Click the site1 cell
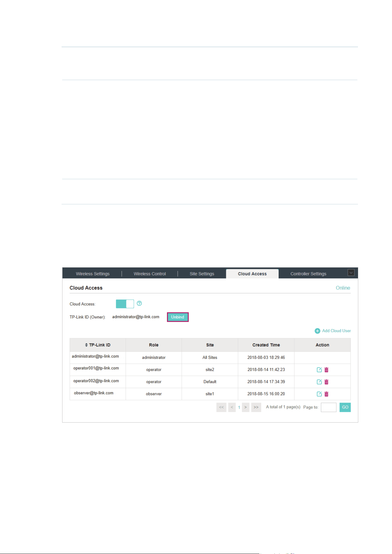 pyautogui.click(x=210, y=394)
